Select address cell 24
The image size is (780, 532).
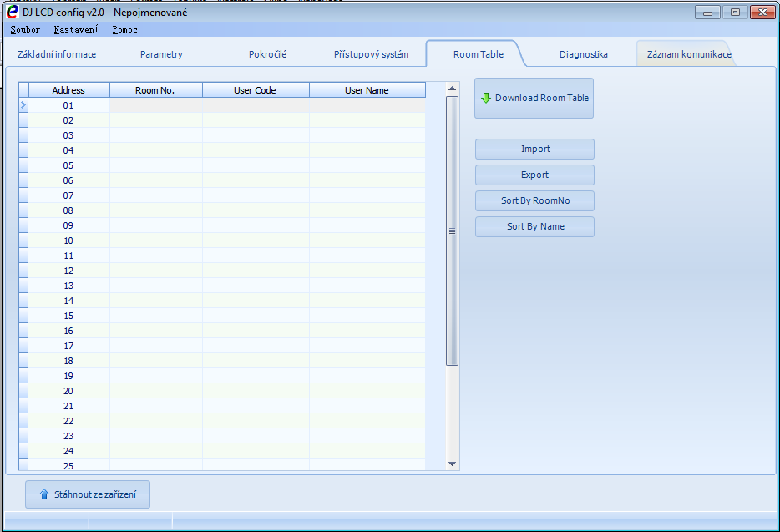(x=68, y=451)
